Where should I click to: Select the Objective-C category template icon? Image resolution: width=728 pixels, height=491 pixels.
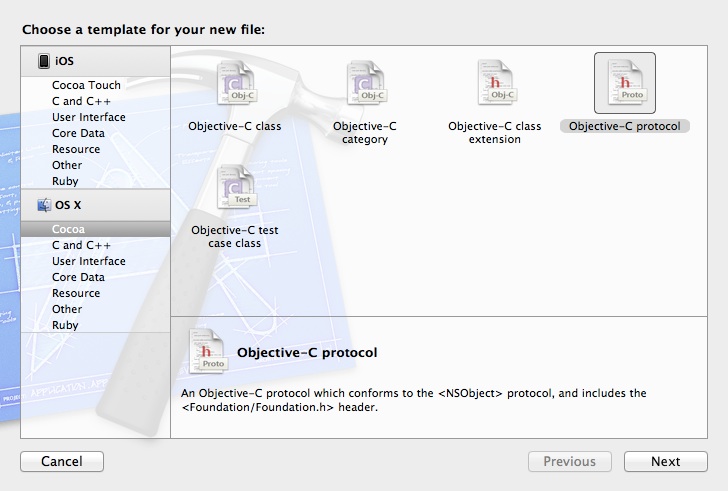pyautogui.click(x=366, y=83)
